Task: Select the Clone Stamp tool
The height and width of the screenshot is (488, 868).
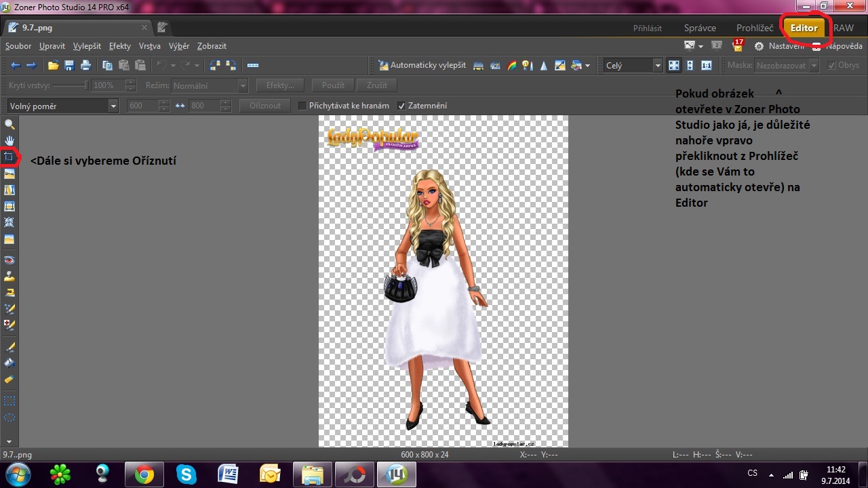Action: click(9, 277)
